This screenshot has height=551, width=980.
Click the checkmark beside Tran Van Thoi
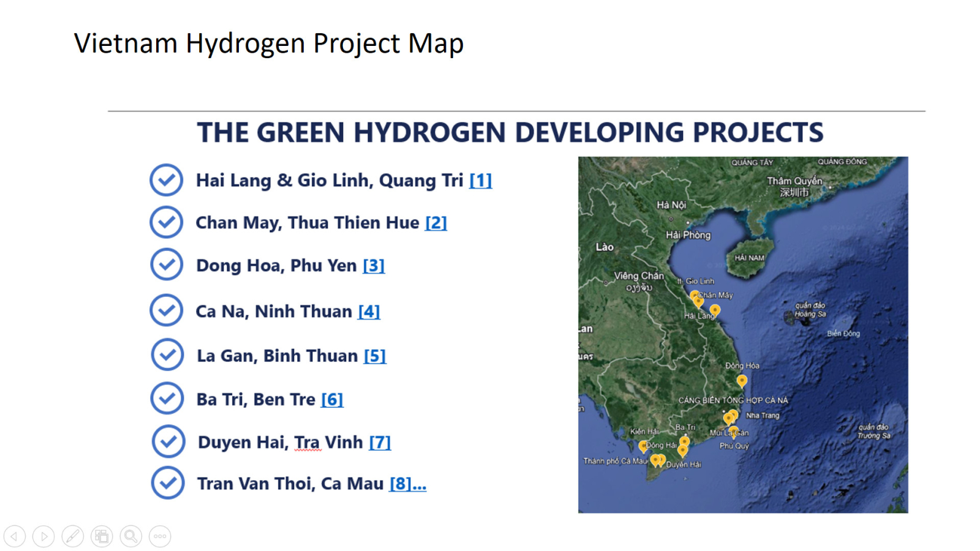(x=168, y=483)
